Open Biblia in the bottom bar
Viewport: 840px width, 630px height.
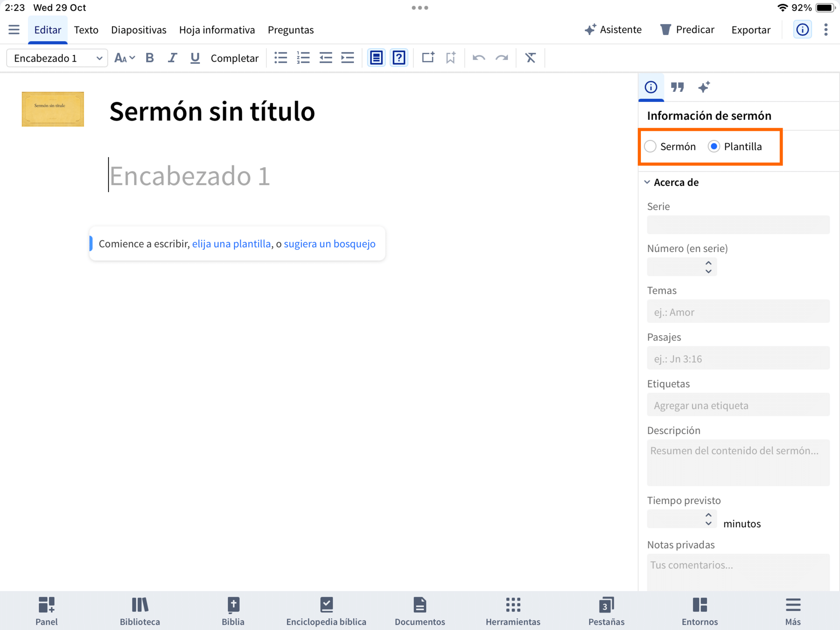233,611
